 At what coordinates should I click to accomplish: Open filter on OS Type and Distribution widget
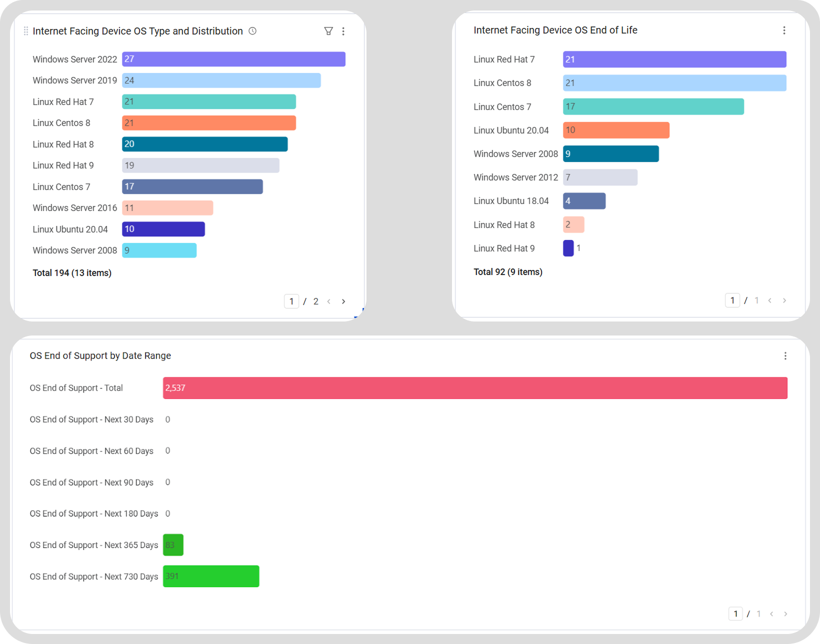328,31
